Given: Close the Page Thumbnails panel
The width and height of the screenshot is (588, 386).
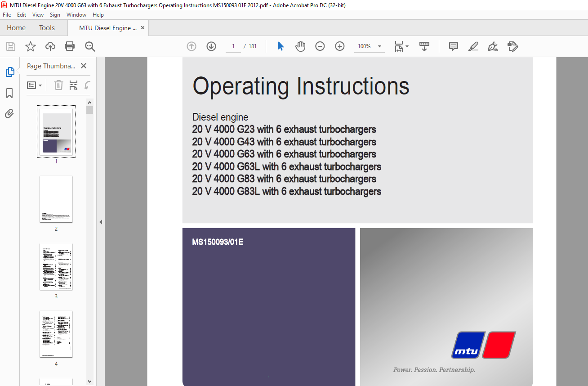Looking at the screenshot, I should click(x=84, y=66).
